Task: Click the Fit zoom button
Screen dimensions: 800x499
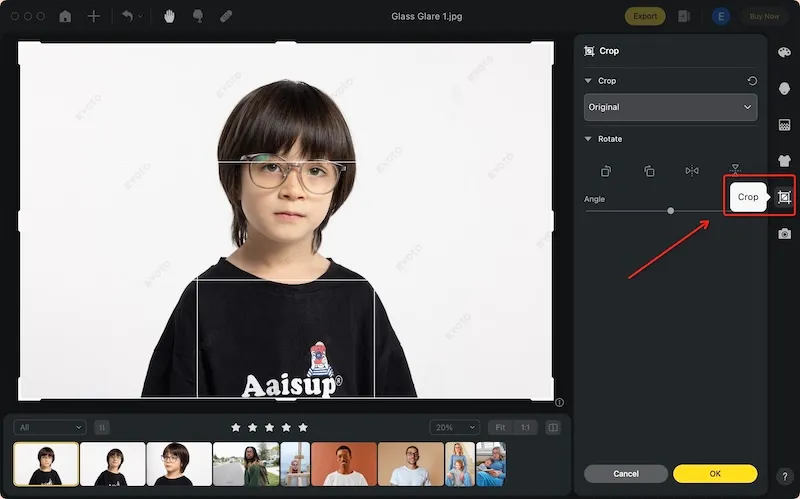Action: [x=500, y=427]
